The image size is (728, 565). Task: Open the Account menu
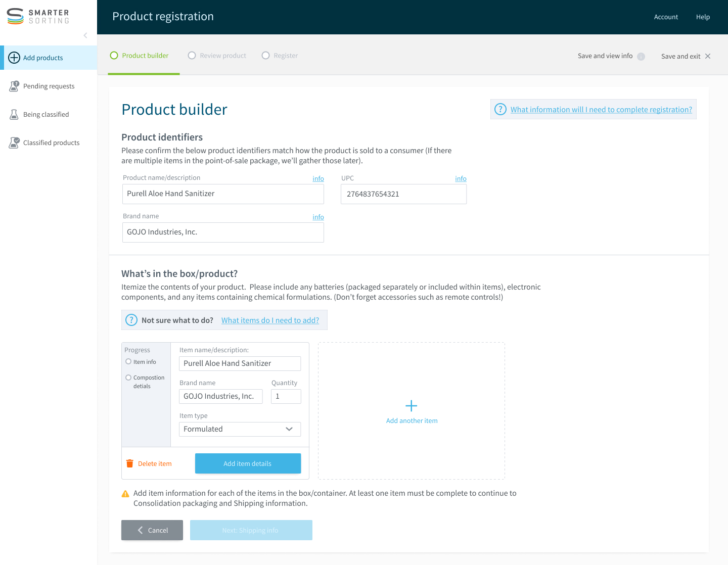pyautogui.click(x=666, y=17)
